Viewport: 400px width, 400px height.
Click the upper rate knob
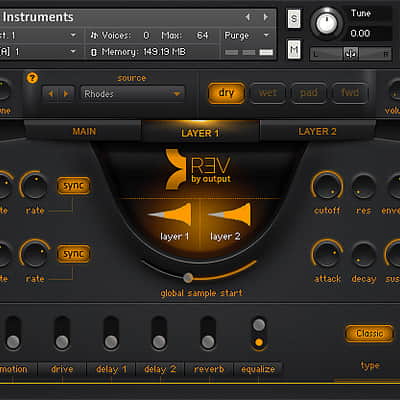(34, 186)
